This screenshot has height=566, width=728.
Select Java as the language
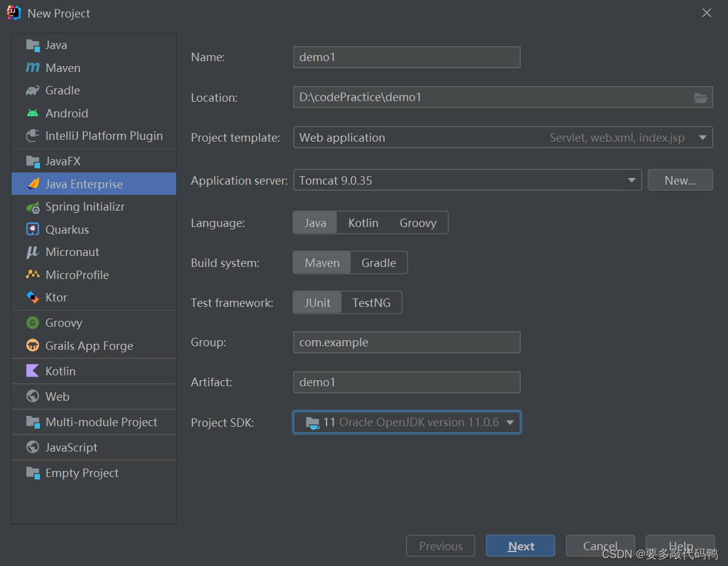click(315, 223)
